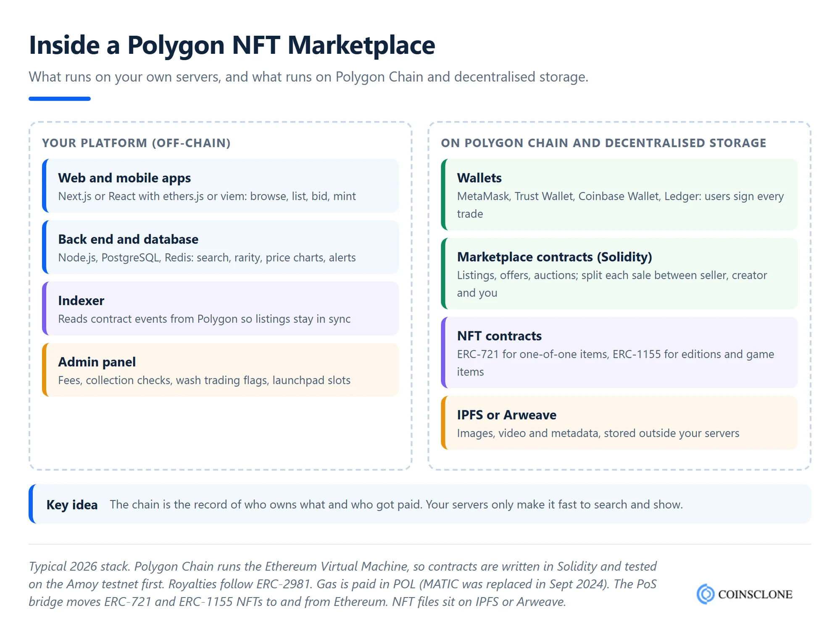This screenshot has height=632, width=840.
Task: Click the text 'Node.js, PostgreSQL, Redis: search, rarity'
Action: 207,258
